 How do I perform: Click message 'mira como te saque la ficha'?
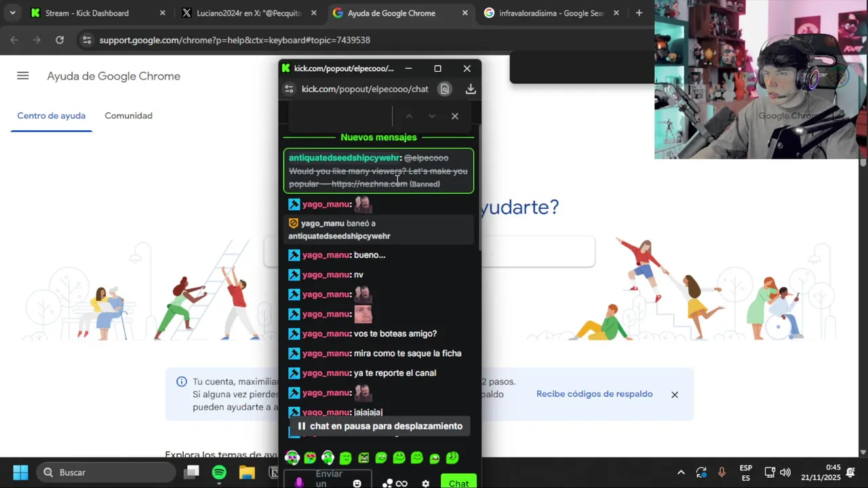point(408,353)
